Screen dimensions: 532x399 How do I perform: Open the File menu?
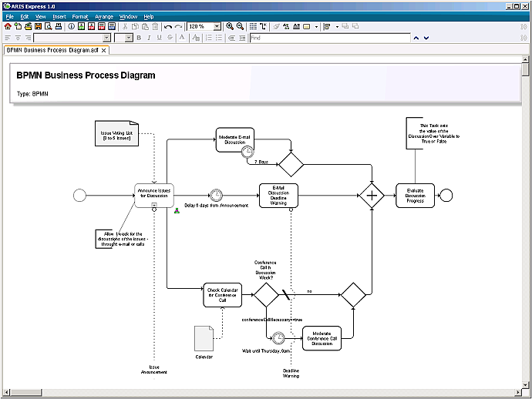tap(9, 17)
